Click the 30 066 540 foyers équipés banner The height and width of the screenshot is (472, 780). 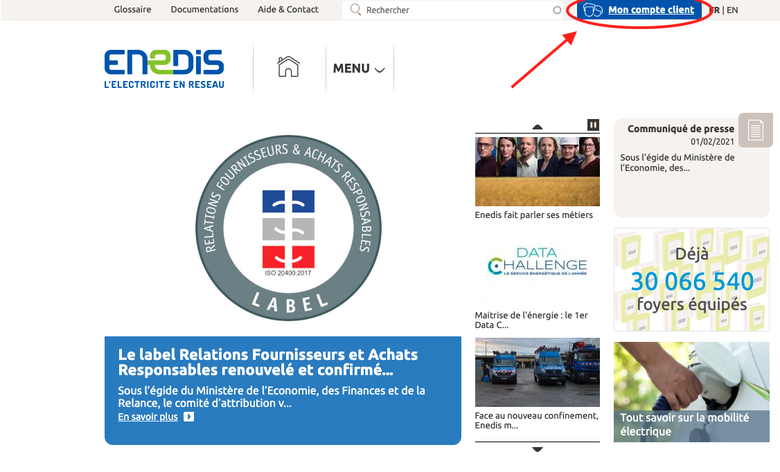pyautogui.click(x=691, y=279)
